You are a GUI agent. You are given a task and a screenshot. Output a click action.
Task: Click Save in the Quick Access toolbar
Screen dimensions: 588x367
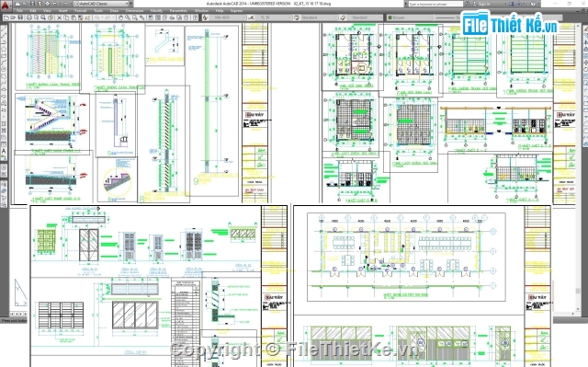click(x=33, y=4)
